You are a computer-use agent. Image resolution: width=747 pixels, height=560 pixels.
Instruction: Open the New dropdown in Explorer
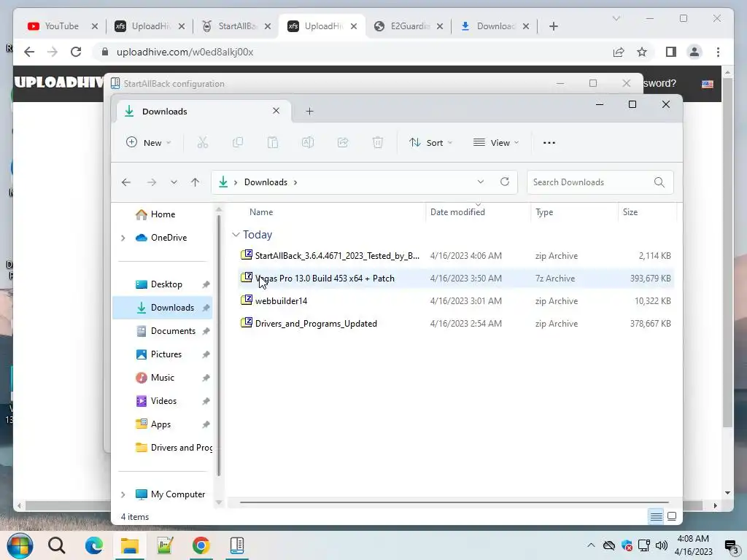(148, 142)
